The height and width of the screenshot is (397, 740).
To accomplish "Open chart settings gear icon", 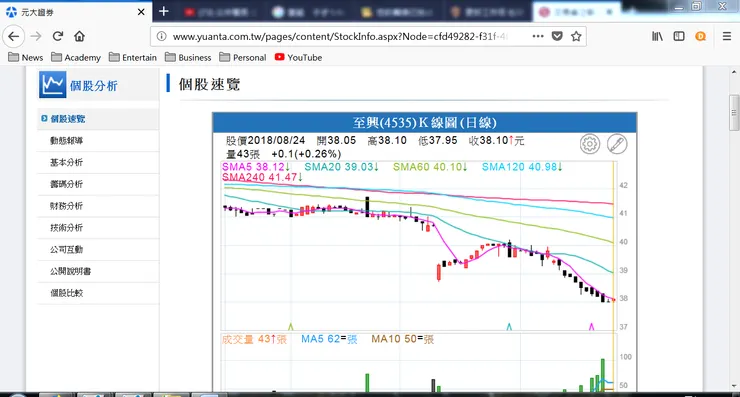I will click(x=590, y=144).
